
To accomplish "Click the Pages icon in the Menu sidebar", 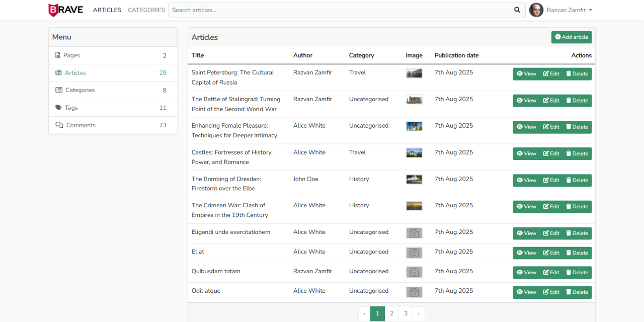I will (x=58, y=55).
